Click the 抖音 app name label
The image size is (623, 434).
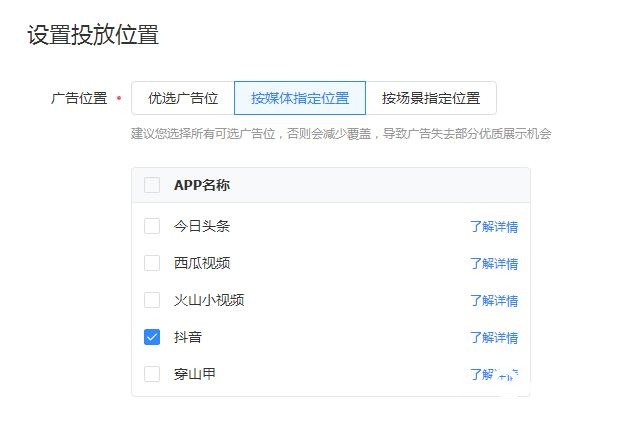coord(188,337)
